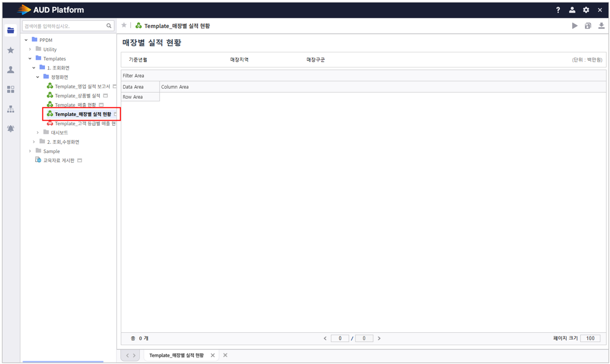Click the 기준년월 filter label
The width and height of the screenshot is (610, 364).
click(138, 60)
